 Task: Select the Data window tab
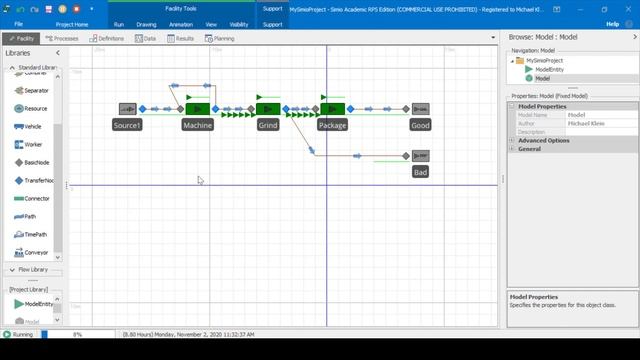click(146, 38)
